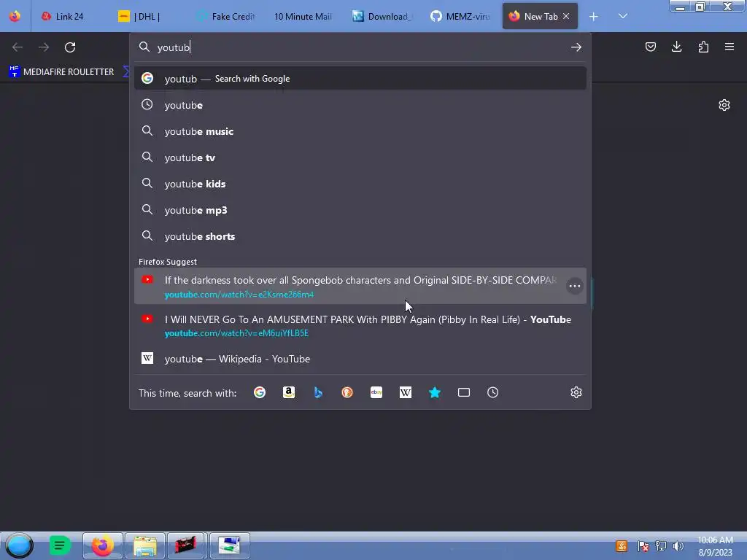This screenshot has width=747, height=560.
Task: Click the forward navigation arrow
Action: coord(44,47)
